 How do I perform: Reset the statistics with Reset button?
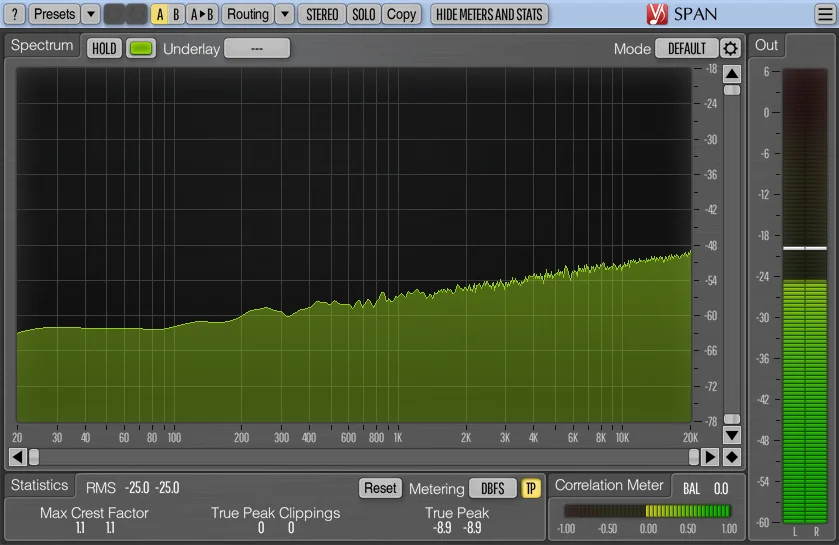[x=380, y=488]
